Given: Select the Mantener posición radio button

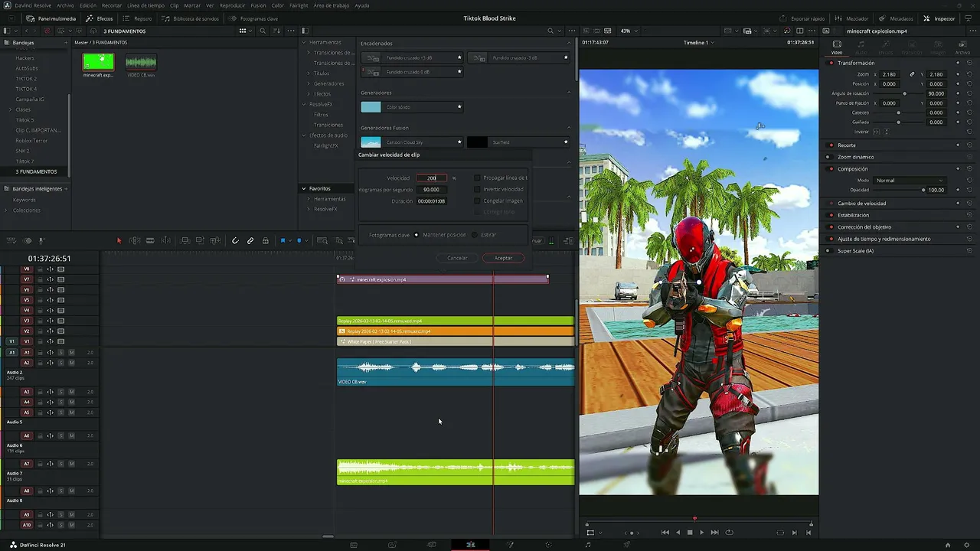Looking at the screenshot, I should pyautogui.click(x=416, y=235).
